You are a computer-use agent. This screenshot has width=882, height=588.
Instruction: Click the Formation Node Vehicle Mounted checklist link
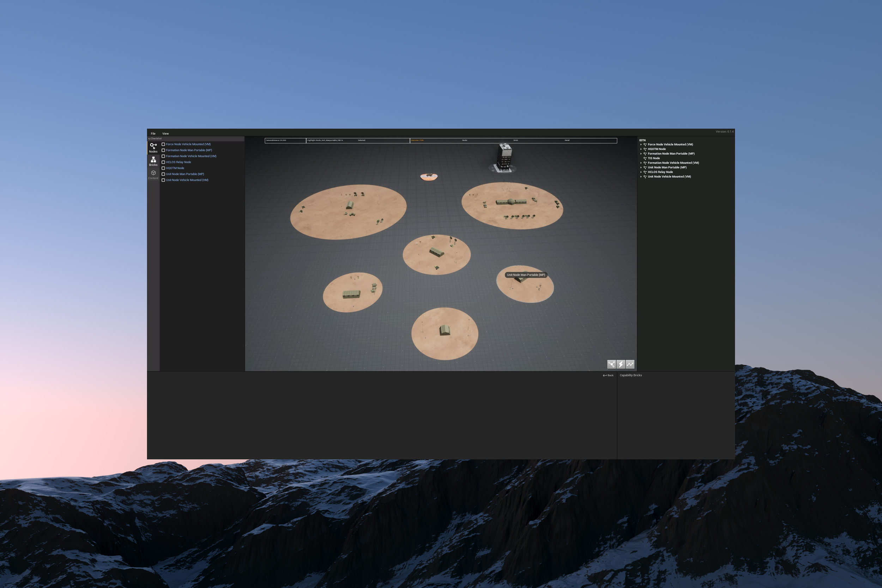point(191,156)
